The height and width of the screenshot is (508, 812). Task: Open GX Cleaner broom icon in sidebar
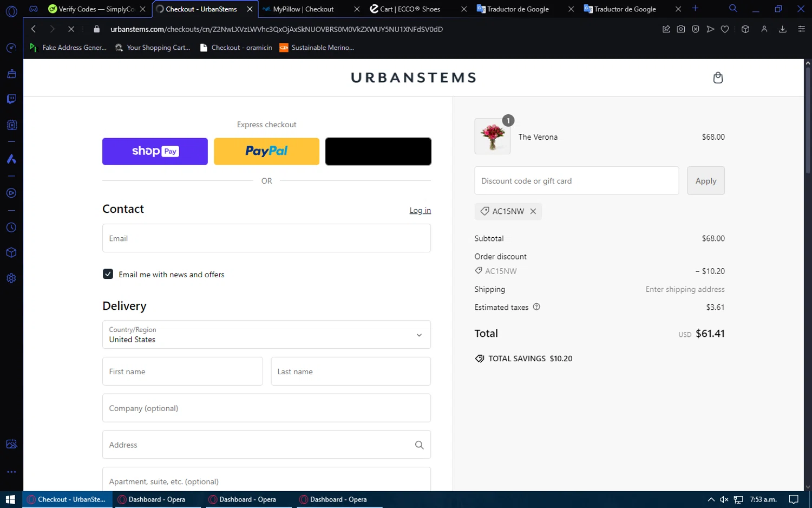point(11,74)
